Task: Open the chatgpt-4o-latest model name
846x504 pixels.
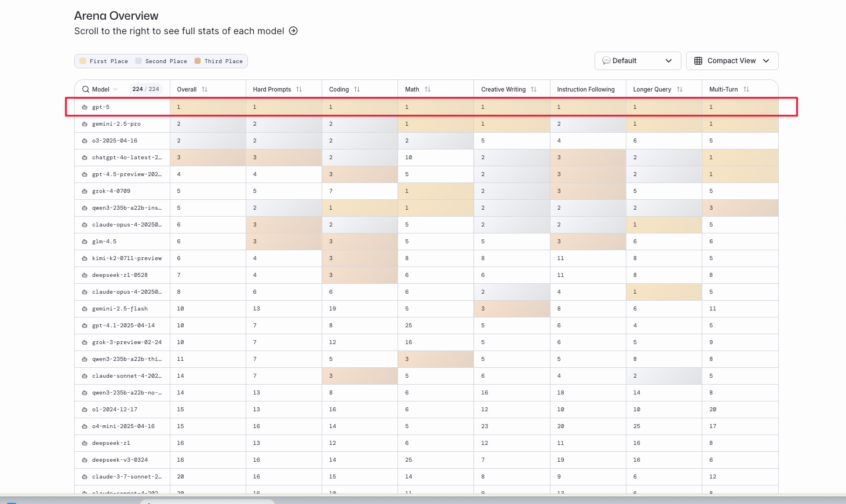Action: [127, 158]
